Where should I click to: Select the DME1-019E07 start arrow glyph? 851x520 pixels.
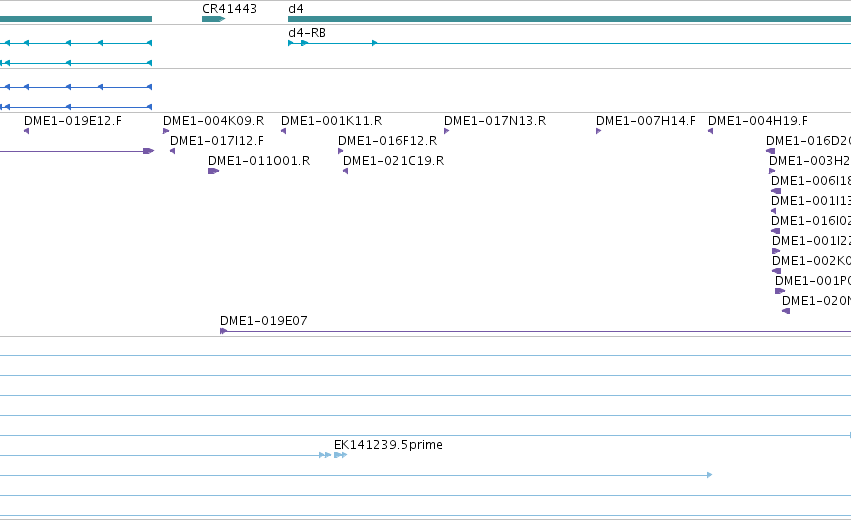click(223, 331)
